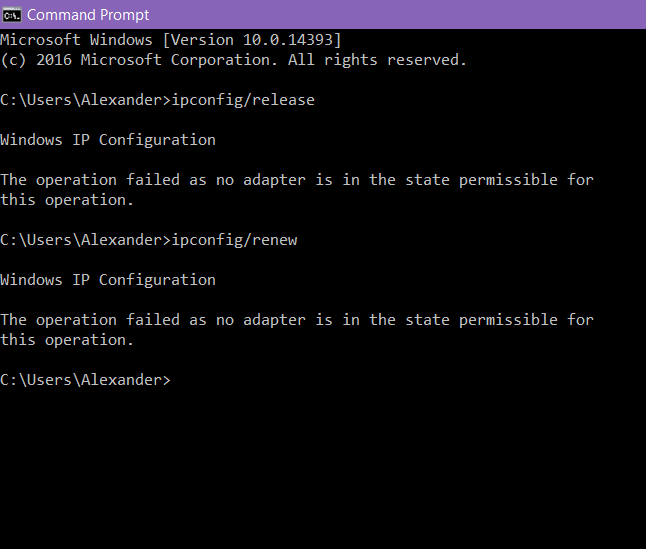Click the prompt path before ipconfig/renew
Screen dimensions: 646x549
click(x=85, y=240)
